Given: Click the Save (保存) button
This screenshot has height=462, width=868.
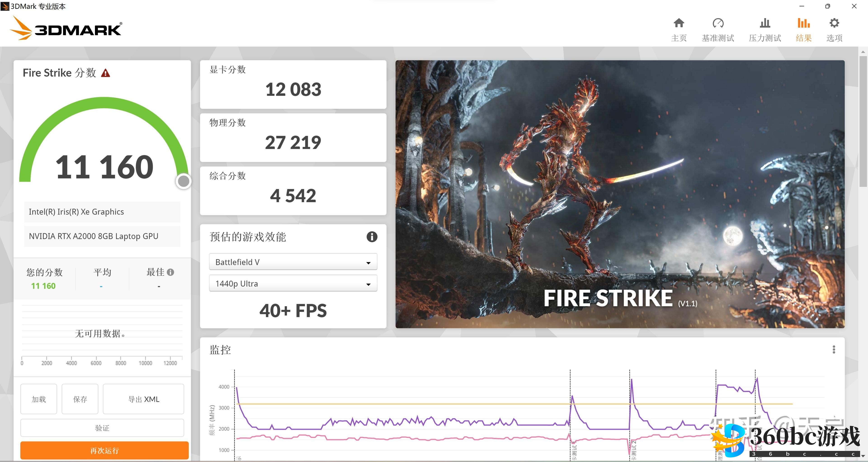Looking at the screenshot, I should 80,399.
